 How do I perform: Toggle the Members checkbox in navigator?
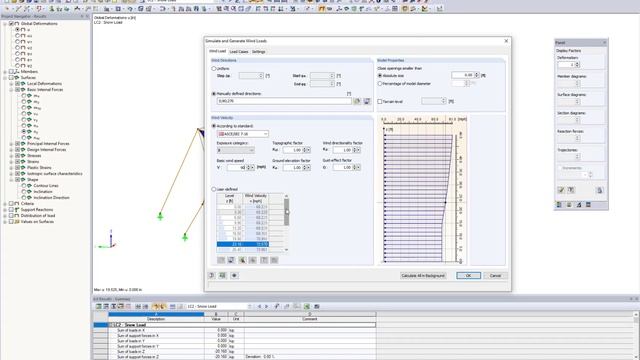pos(11,71)
